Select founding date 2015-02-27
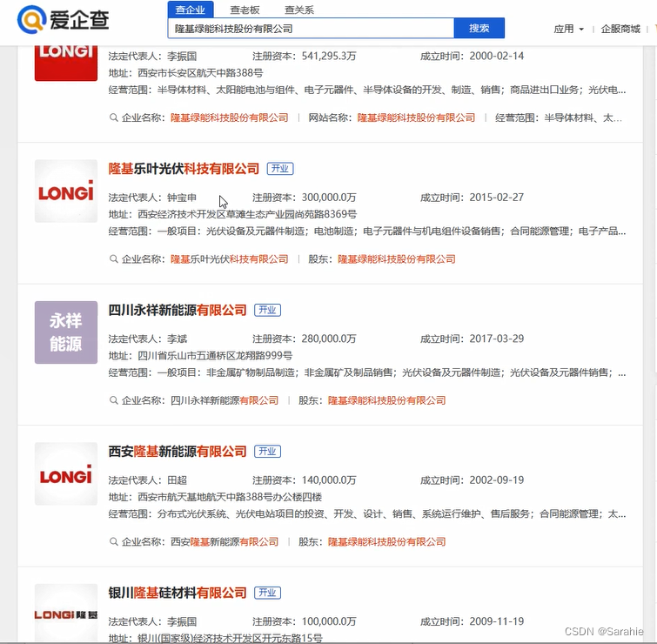This screenshot has height=644, width=657. tap(497, 198)
